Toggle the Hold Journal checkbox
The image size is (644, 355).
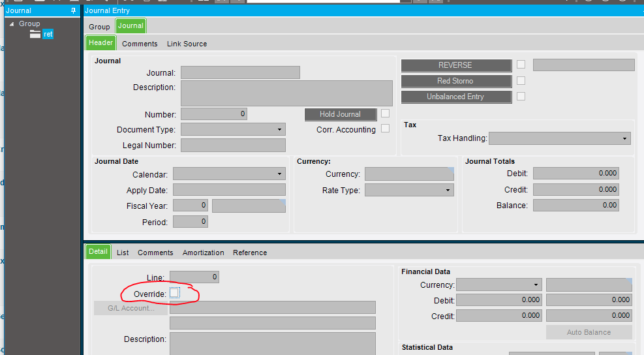pyautogui.click(x=385, y=113)
